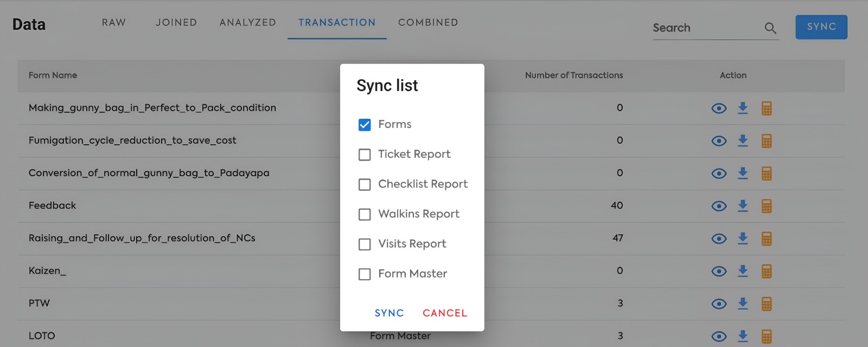Image resolution: width=868 pixels, height=347 pixels.
Task: Focus the Search input field
Action: (706, 28)
